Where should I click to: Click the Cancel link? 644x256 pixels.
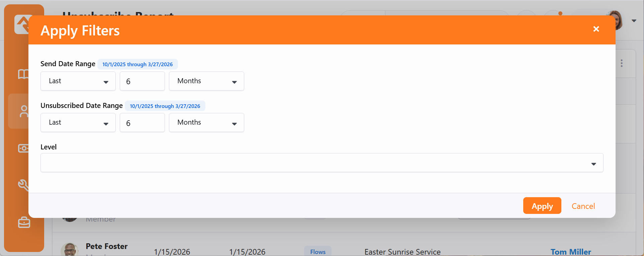[x=583, y=206]
